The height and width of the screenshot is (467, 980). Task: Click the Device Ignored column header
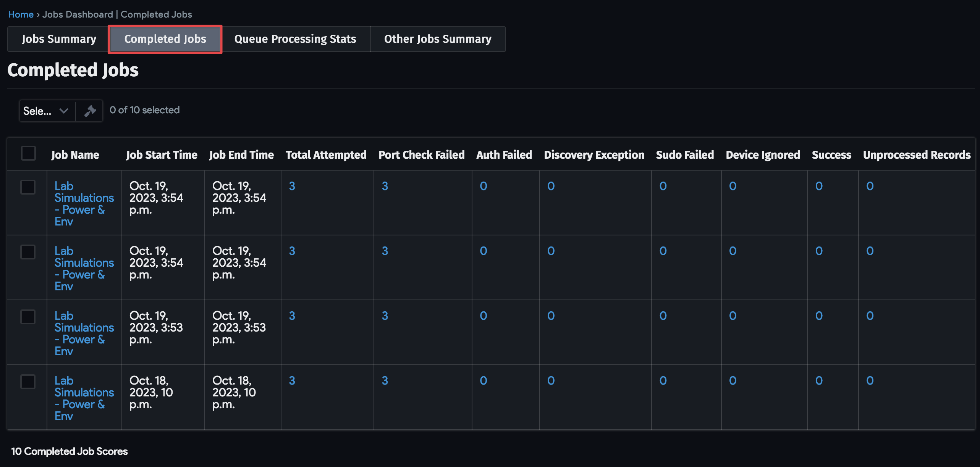[x=763, y=155]
